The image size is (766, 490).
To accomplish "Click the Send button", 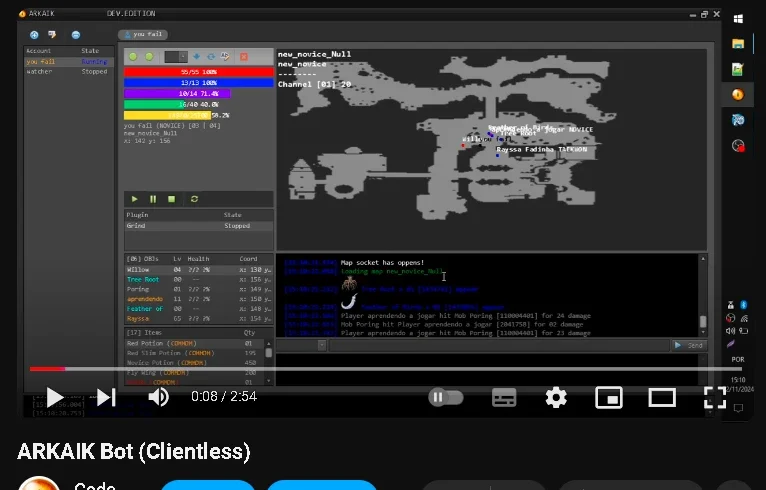I will 689,345.
